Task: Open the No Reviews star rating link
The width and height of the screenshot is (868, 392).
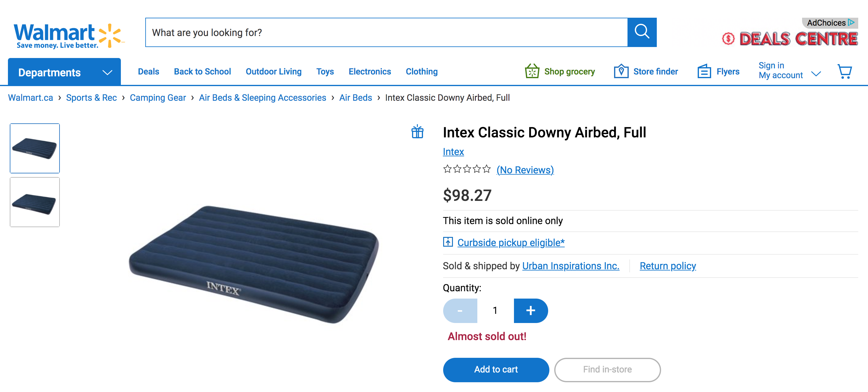Action: 525,170
